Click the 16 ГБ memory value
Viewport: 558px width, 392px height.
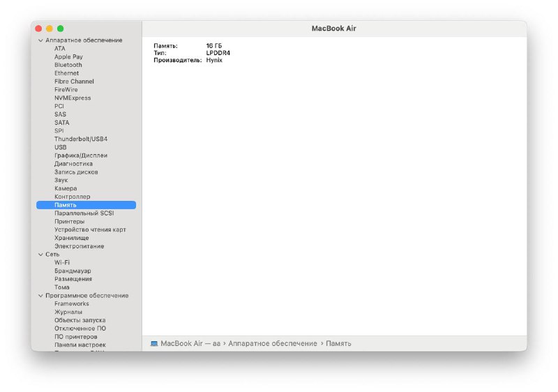[x=214, y=46]
